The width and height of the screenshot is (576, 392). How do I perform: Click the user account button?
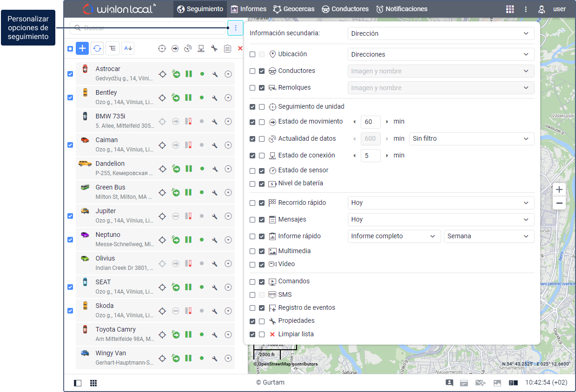pos(552,9)
